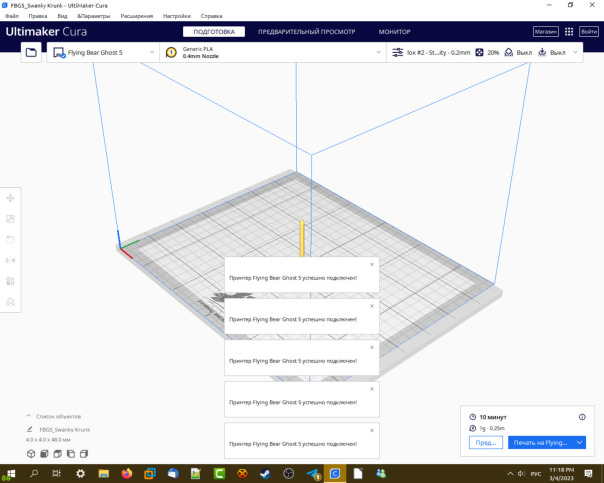Screen dimensions: 604x483
Task: Select FBG5_Swanky Krunk in object list
Action: coord(64,429)
